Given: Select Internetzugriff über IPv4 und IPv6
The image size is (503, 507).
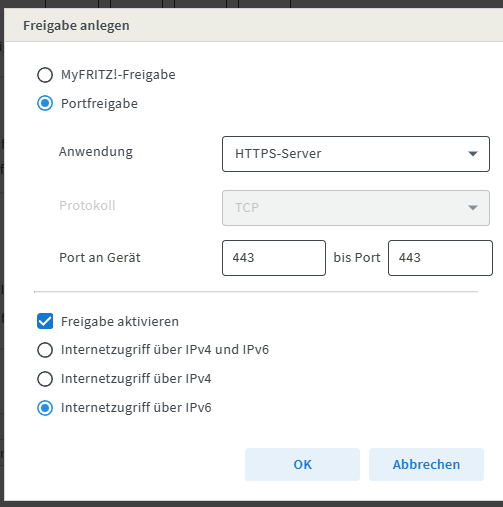Looking at the screenshot, I should pyautogui.click(x=45, y=350).
